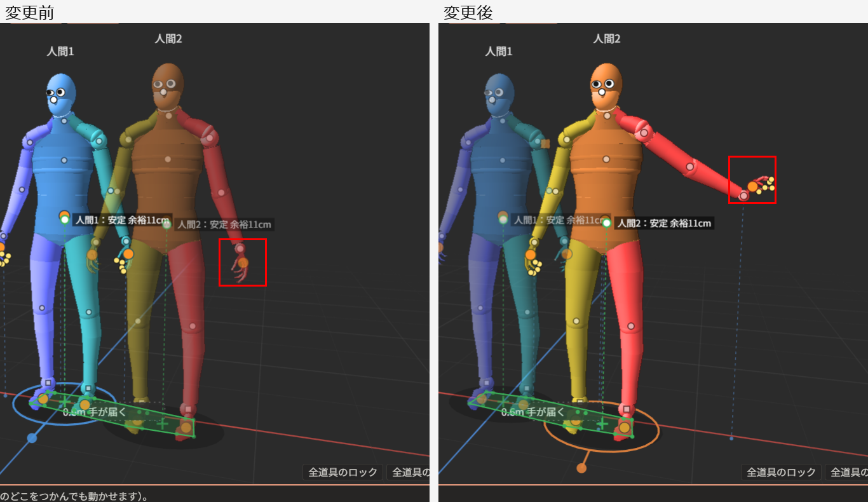Click 0.5m 手が届く label in 変更前 panel
The height and width of the screenshot is (502, 868).
(95, 412)
